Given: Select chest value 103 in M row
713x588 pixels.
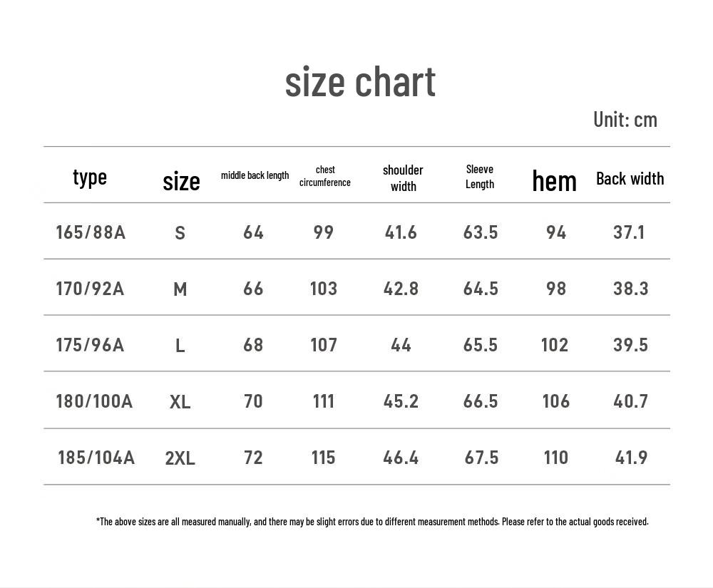Looking at the screenshot, I should (x=324, y=289).
